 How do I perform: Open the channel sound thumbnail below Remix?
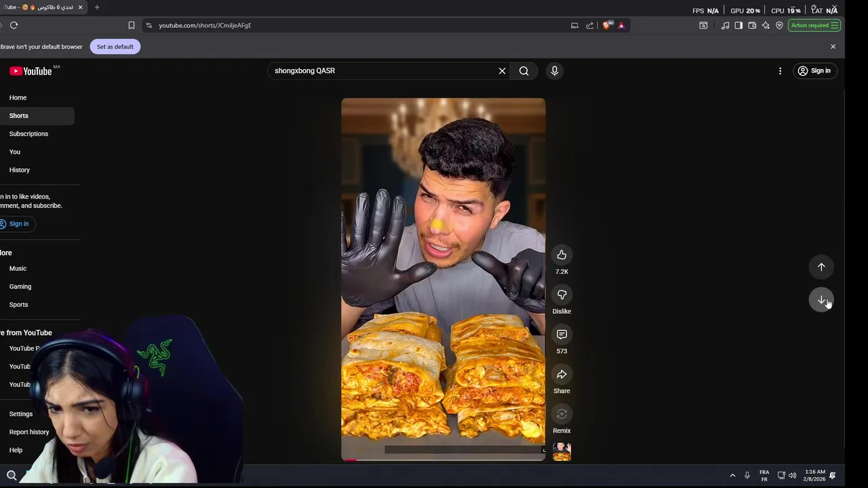561,451
